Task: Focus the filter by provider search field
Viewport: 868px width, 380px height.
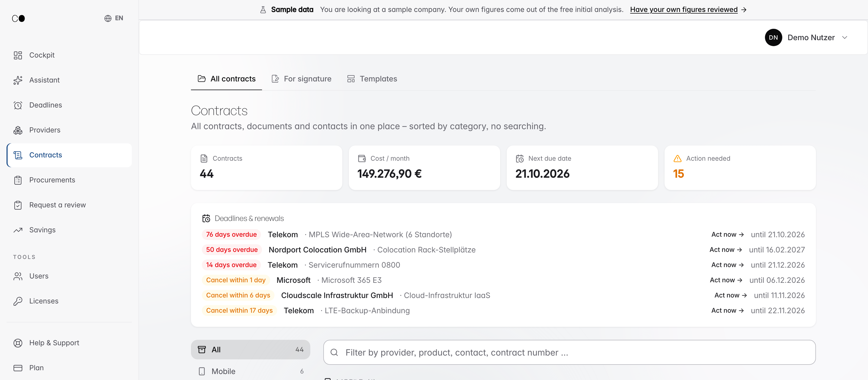Action: [569, 352]
